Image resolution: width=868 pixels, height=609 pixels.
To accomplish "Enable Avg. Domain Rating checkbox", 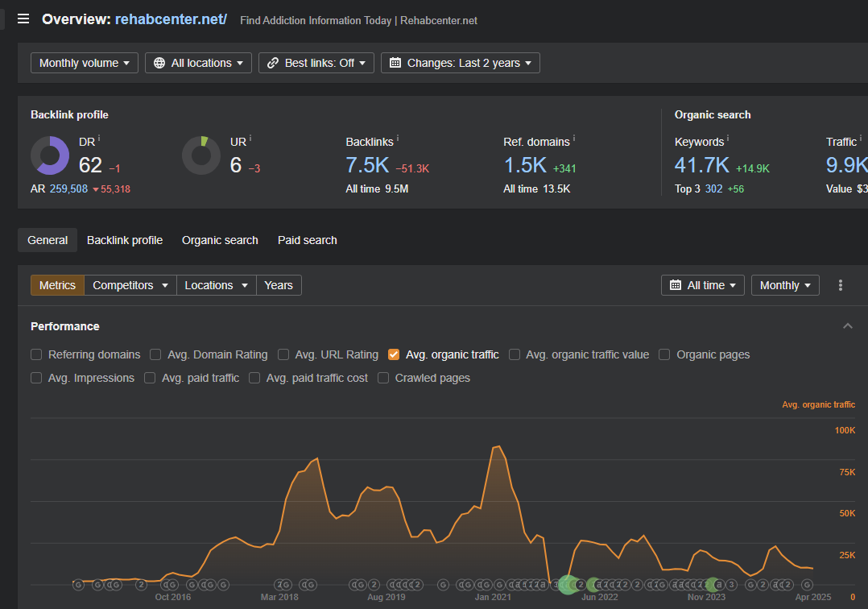I will click(x=155, y=354).
